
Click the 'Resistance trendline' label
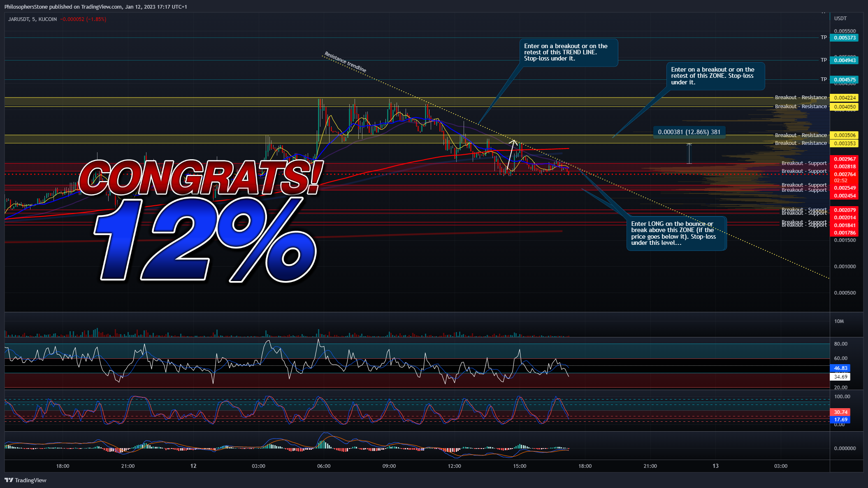(x=345, y=62)
